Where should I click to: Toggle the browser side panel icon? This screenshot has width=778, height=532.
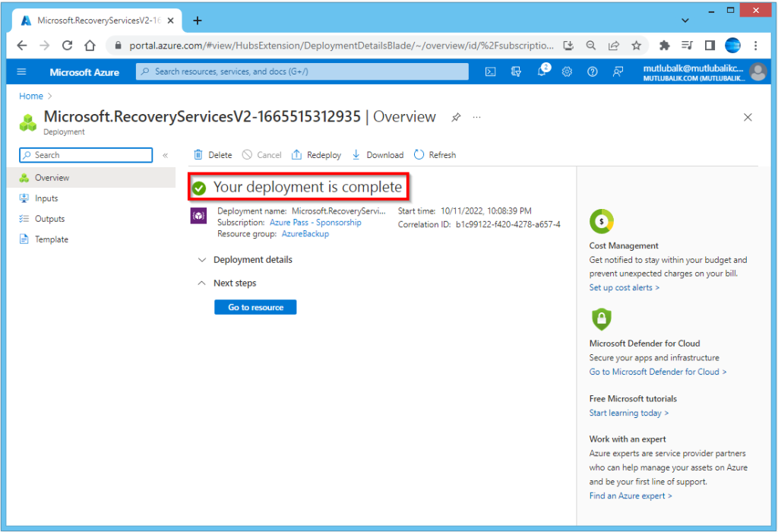point(710,46)
